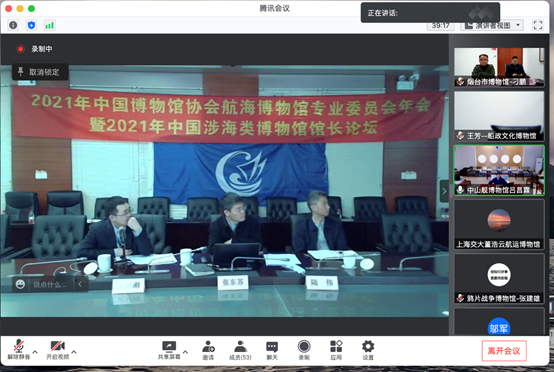Leave the meeting with the red 离开会议 button
Image resolution: width=554 pixels, height=372 pixels.
pyautogui.click(x=504, y=350)
